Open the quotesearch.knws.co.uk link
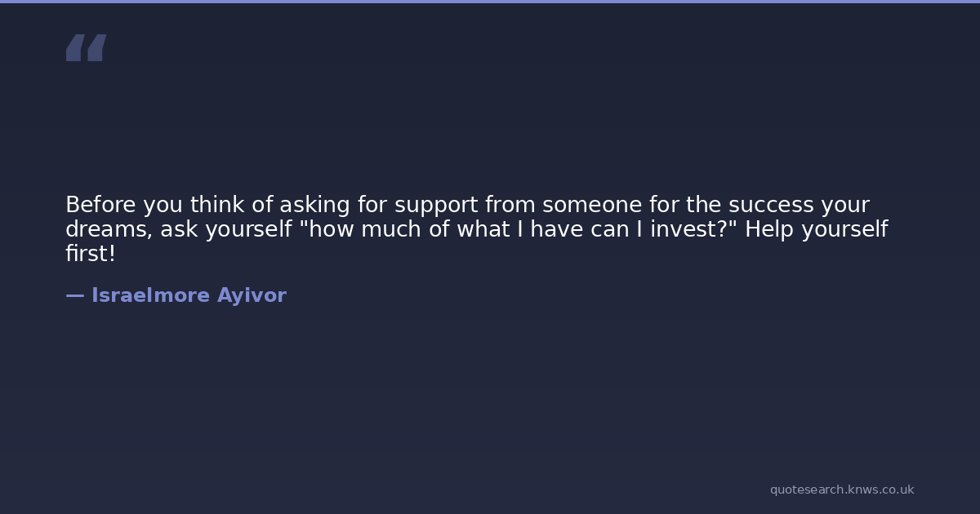The height and width of the screenshot is (514, 980). [841, 490]
